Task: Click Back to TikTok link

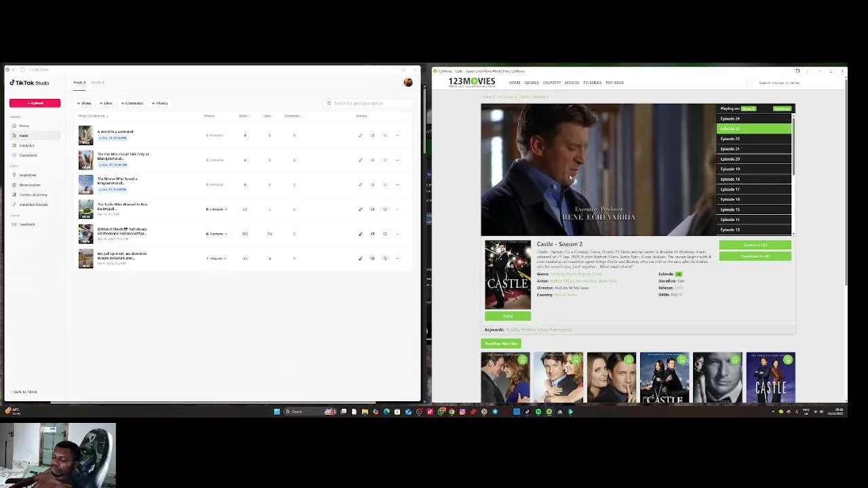Action: tap(25, 392)
